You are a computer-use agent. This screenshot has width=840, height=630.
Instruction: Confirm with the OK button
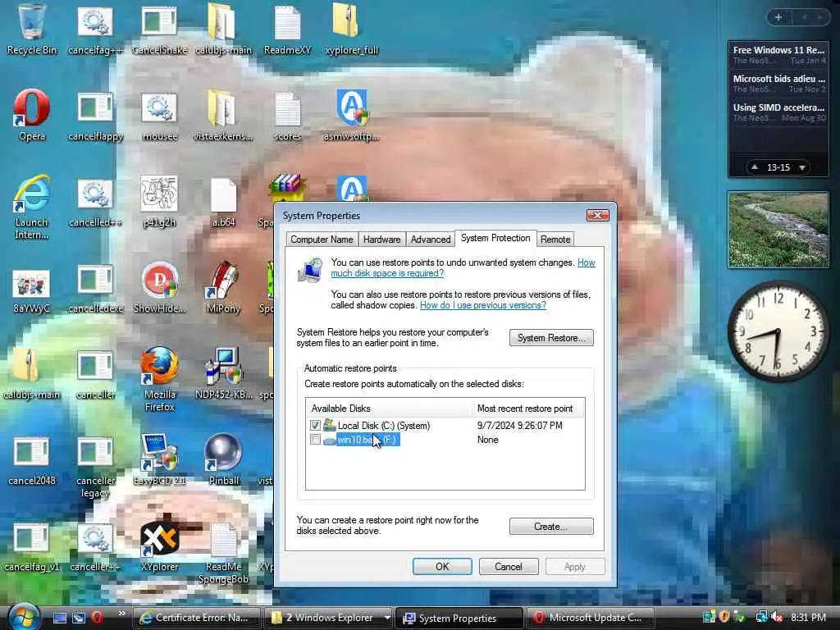[442, 567]
